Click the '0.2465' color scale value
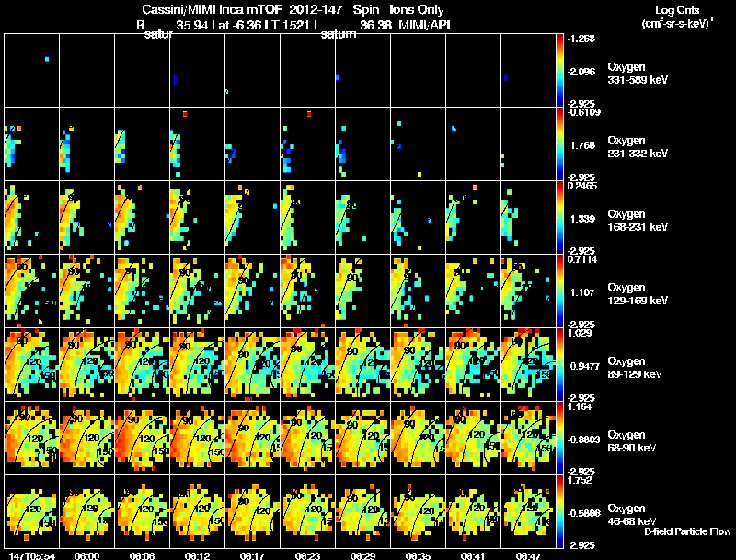736x560 pixels. pos(582,186)
